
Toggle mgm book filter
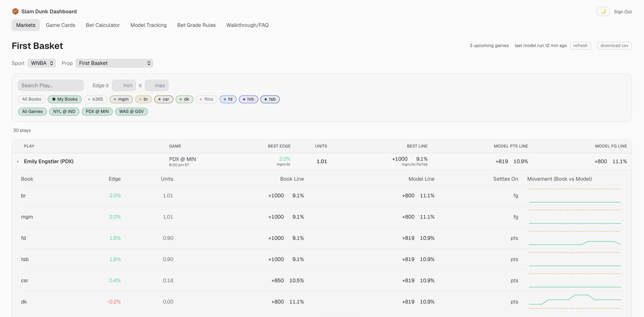[x=121, y=99]
